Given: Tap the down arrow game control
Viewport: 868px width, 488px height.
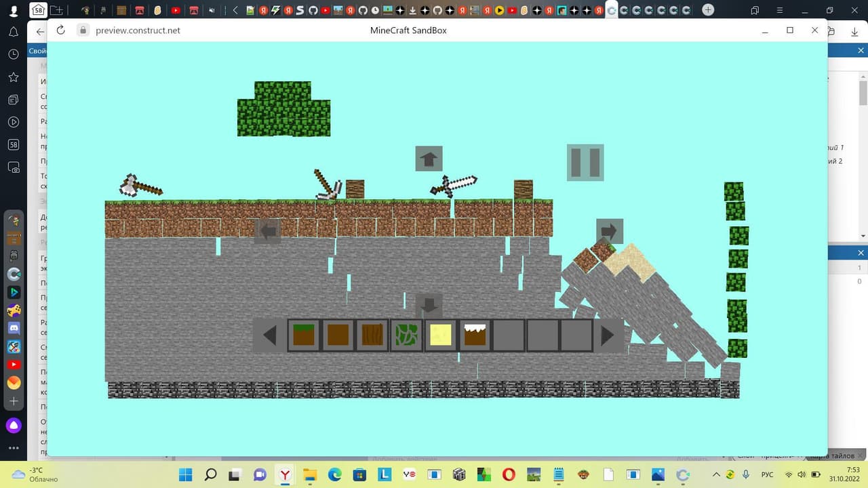Looking at the screenshot, I should [429, 306].
